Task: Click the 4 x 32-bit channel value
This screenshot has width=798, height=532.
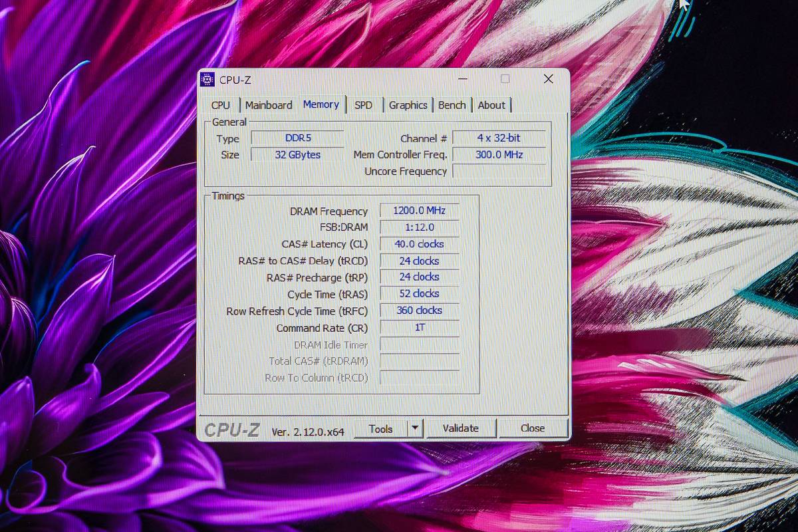Action: [499, 138]
